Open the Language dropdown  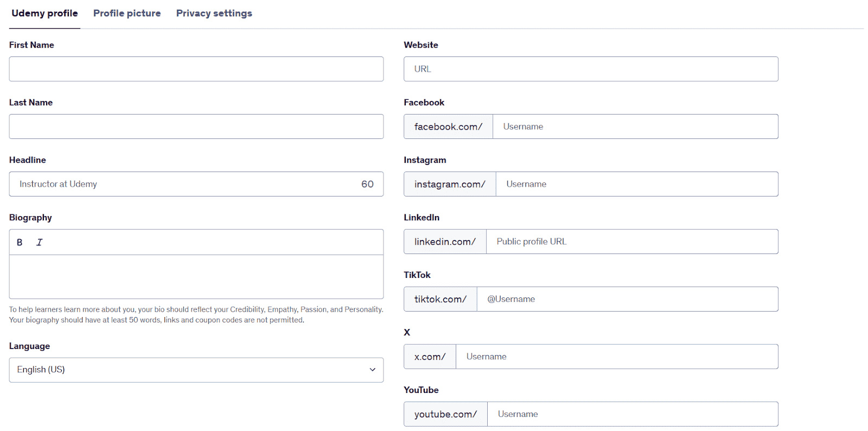195,370
